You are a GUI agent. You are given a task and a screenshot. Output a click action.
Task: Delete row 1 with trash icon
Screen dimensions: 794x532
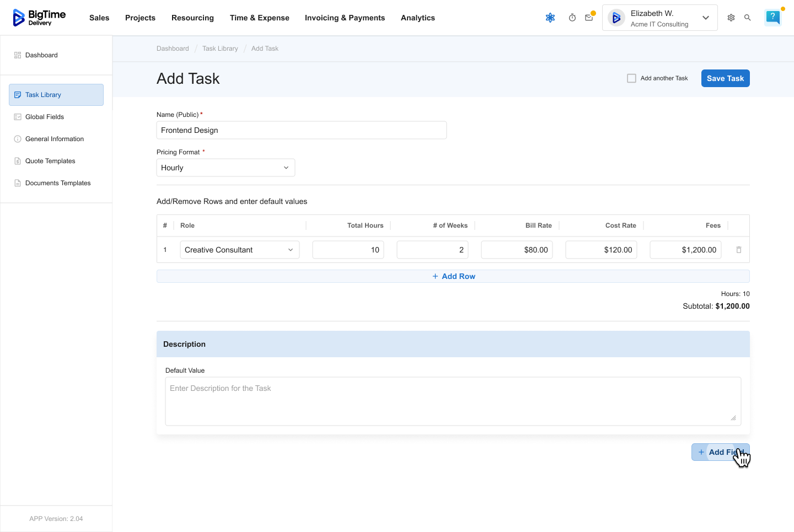(739, 250)
